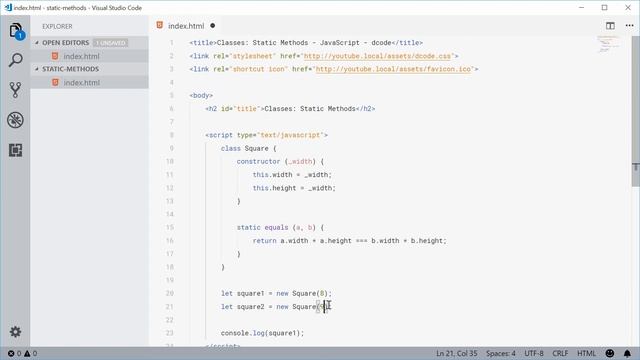Select the index.html editor tab
This screenshot has height=360, width=640.
[x=186, y=26]
